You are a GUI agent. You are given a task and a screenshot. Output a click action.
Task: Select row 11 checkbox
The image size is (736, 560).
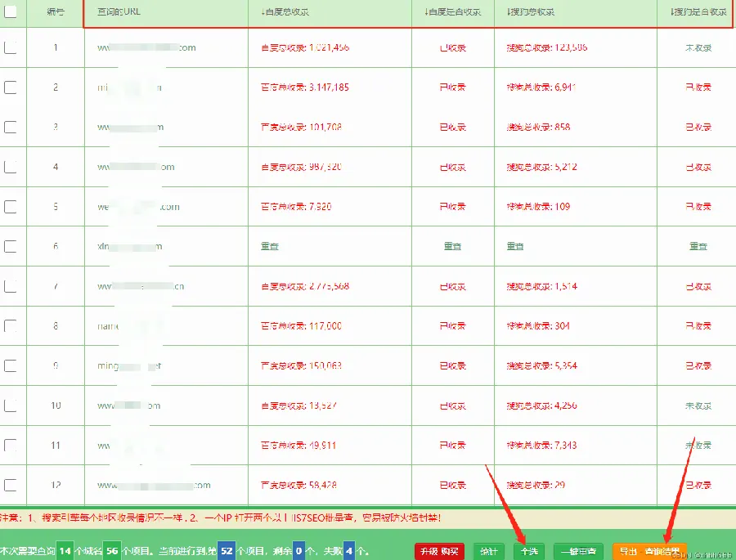(x=11, y=445)
